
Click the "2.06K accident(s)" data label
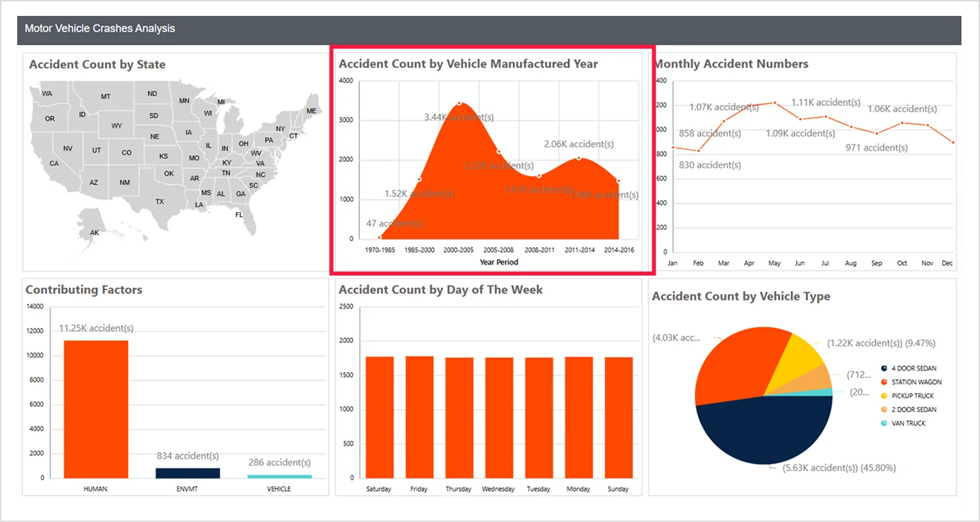point(579,143)
